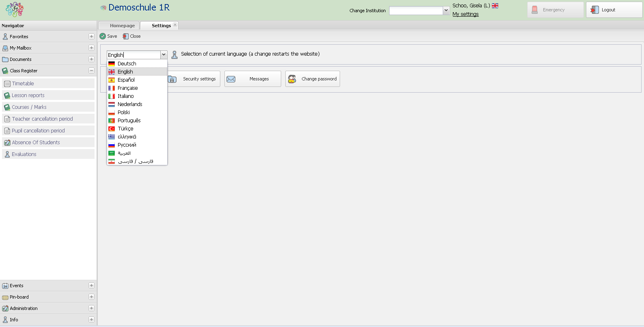Open the My settings link

tap(465, 14)
